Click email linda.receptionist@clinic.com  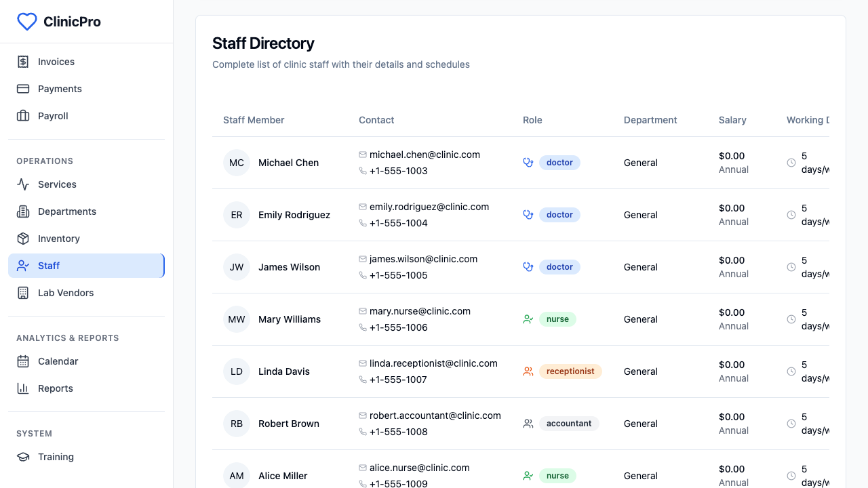433,363
